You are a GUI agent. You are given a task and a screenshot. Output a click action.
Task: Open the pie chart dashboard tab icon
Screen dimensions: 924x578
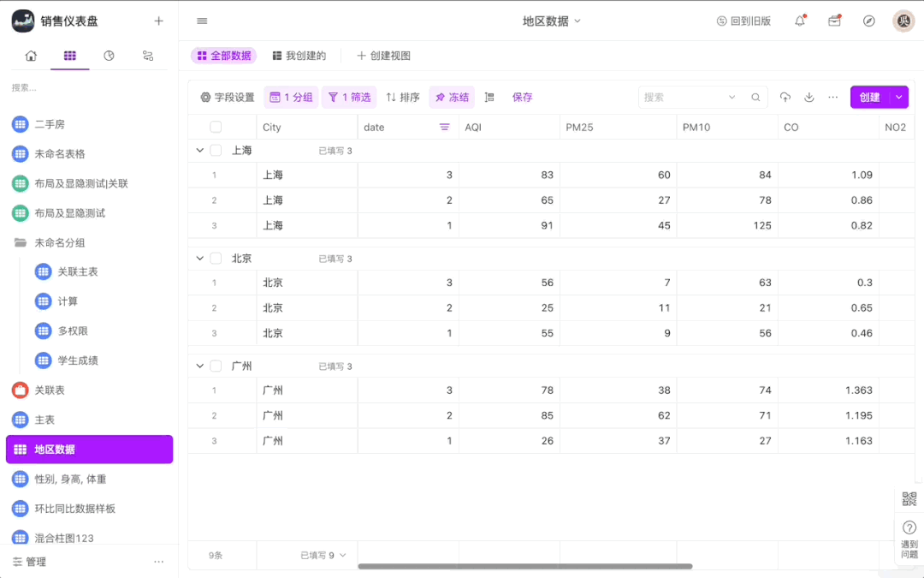click(x=109, y=56)
